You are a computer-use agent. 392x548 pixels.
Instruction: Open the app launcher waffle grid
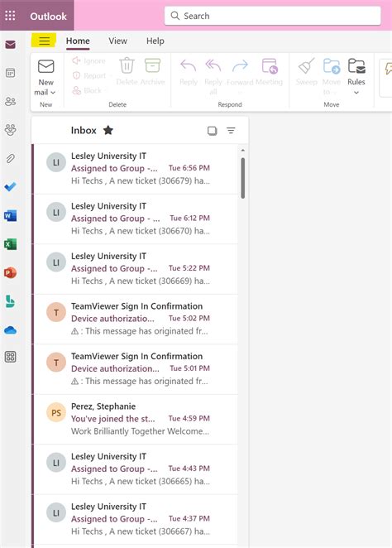tap(10, 16)
